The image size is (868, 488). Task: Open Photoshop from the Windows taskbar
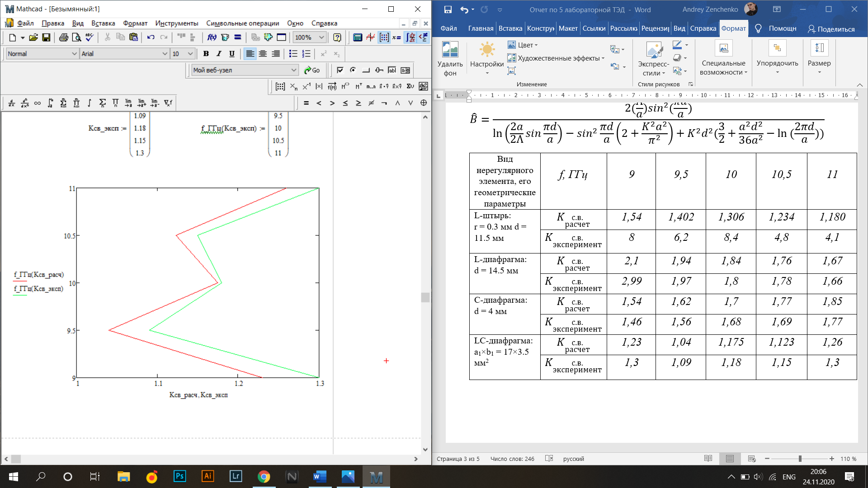[180, 477]
